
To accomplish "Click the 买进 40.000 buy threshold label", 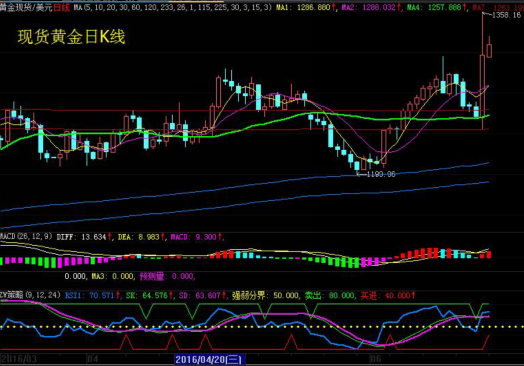I will click(388, 295).
